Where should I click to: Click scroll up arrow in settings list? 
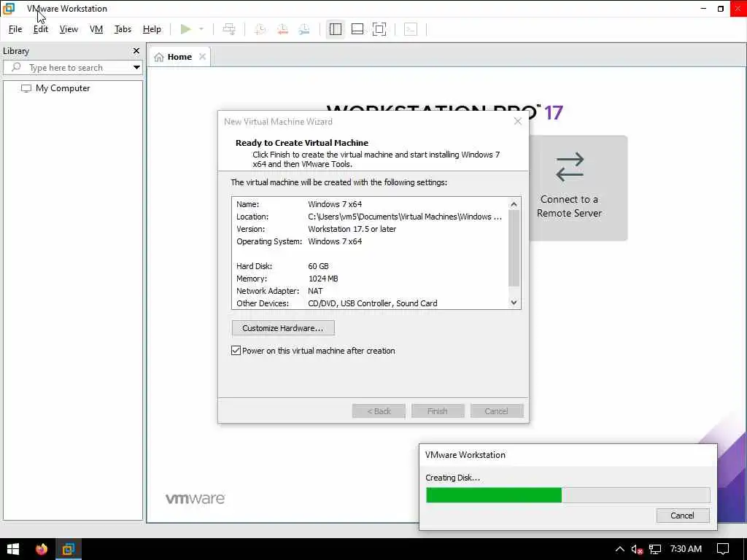coord(514,204)
